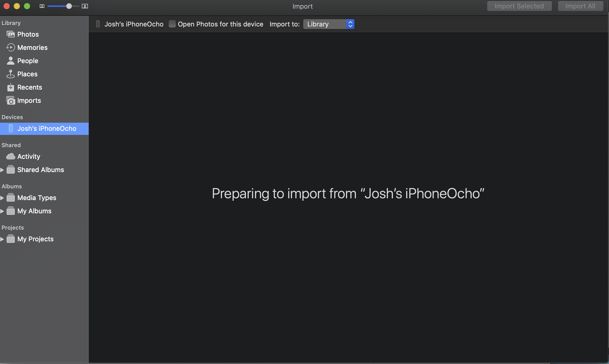Expand My Albums disclosure triangle
609x364 pixels.
click(2, 211)
